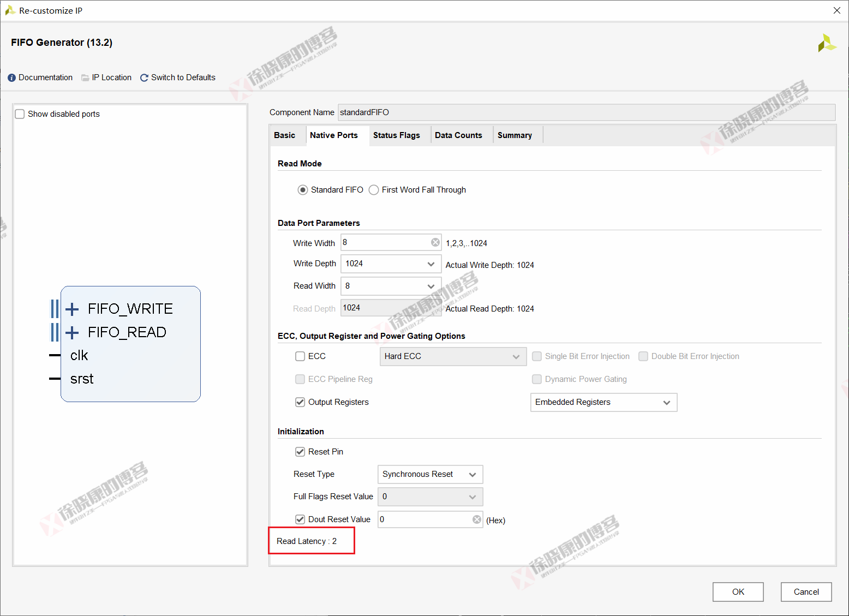This screenshot has height=616, width=849.
Task: Click the Switch to Defaults refresh icon
Action: [x=144, y=78]
